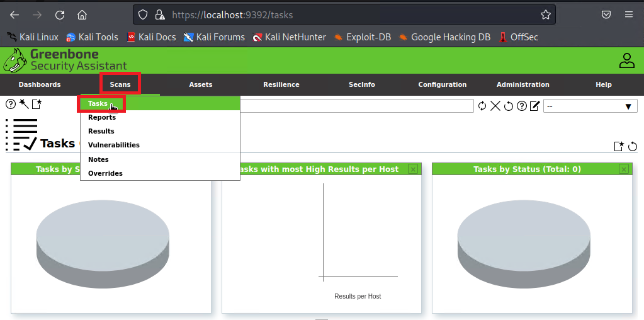This screenshot has width=644, height=320.
Task: Click the filter text input field
Action: pyautogui.click(x=356, y=106)
